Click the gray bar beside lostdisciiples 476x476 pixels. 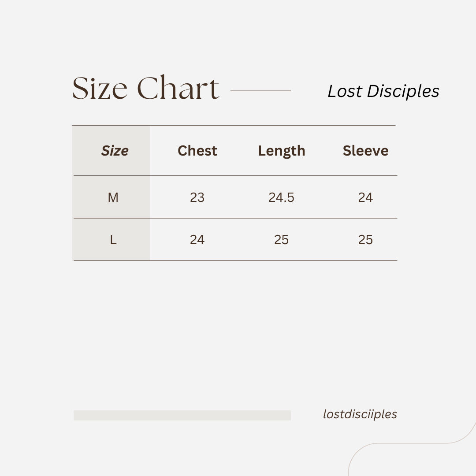182,415
